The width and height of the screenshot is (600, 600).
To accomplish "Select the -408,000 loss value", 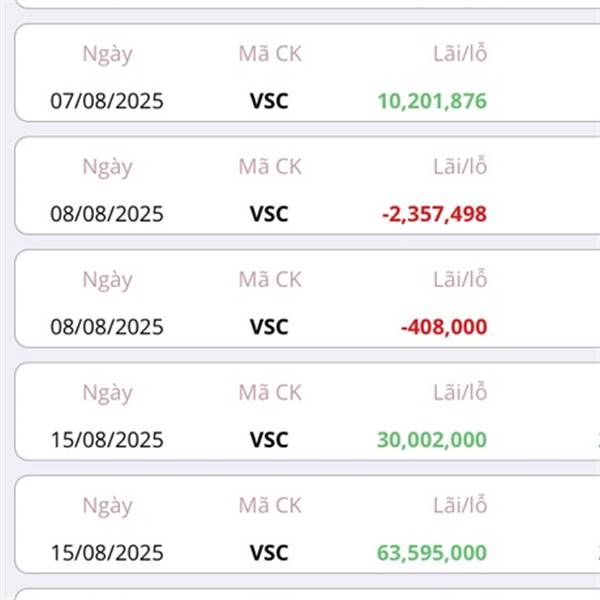I will tap(444, 327).
